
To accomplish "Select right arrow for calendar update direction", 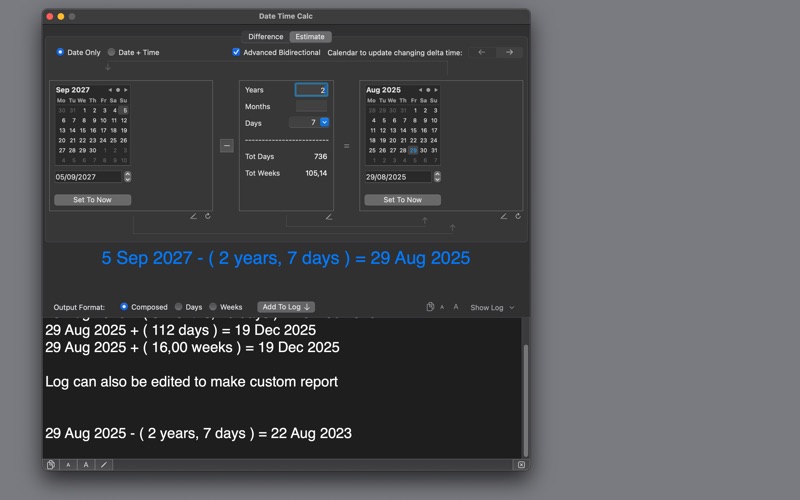I will 509,52.
